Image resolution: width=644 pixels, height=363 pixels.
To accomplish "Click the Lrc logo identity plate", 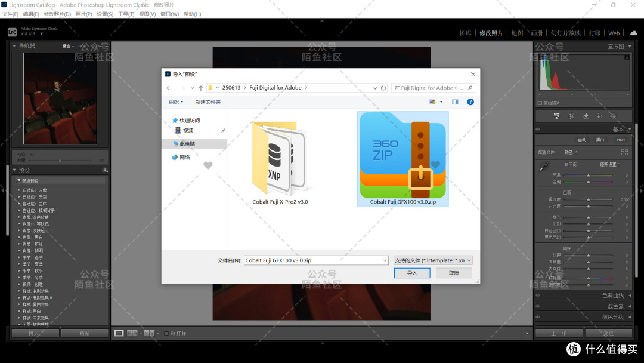I will click(13, 32).
